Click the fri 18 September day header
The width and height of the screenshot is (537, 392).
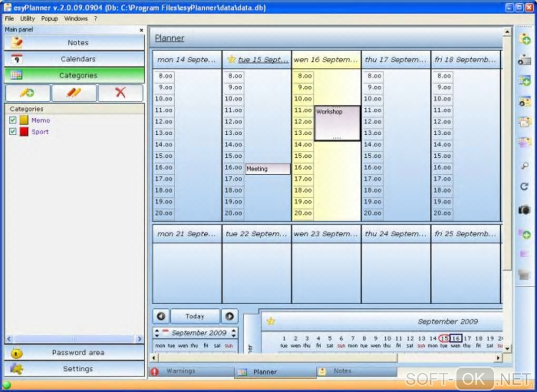[x=466, y=59]
